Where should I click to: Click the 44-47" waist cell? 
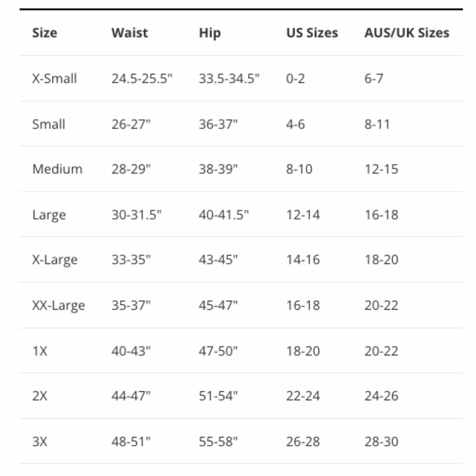pyautogui.click(x=131, y=396)
